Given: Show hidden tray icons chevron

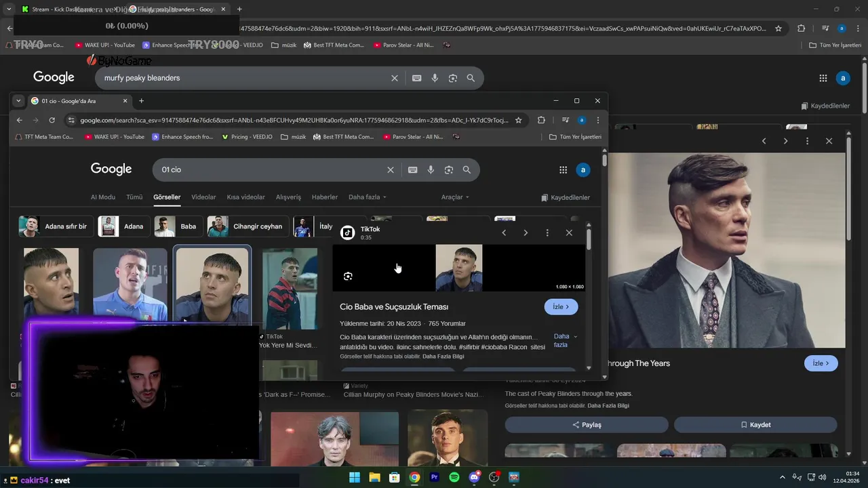Looking at the screenshot, I should (x=783, y=477).
